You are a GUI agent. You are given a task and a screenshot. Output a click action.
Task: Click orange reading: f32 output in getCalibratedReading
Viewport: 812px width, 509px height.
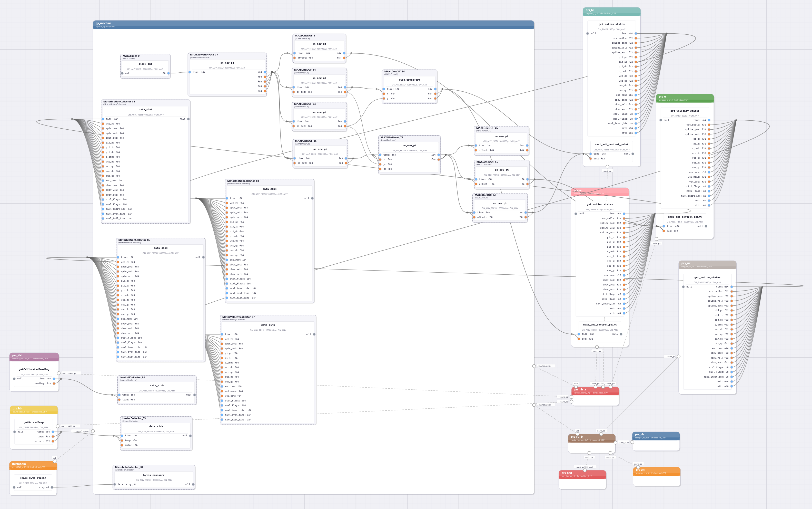(54, 383)
